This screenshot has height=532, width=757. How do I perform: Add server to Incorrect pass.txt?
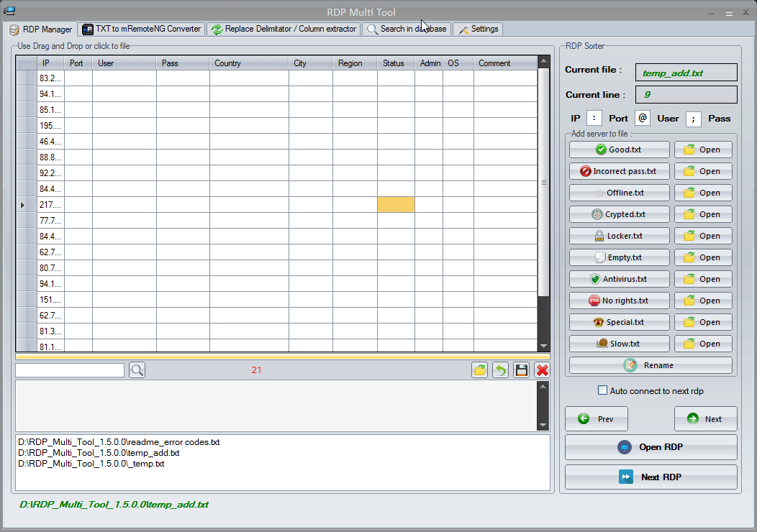point(620,171)
